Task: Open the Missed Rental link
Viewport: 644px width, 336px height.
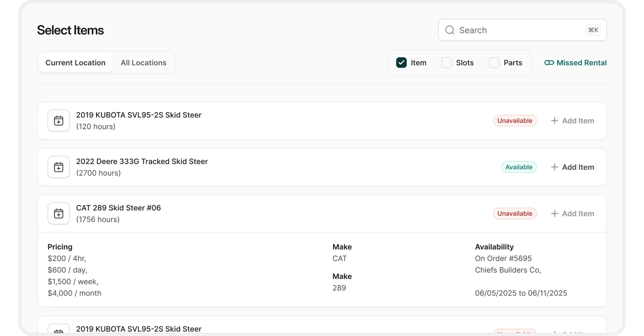Action: (575, 63)
